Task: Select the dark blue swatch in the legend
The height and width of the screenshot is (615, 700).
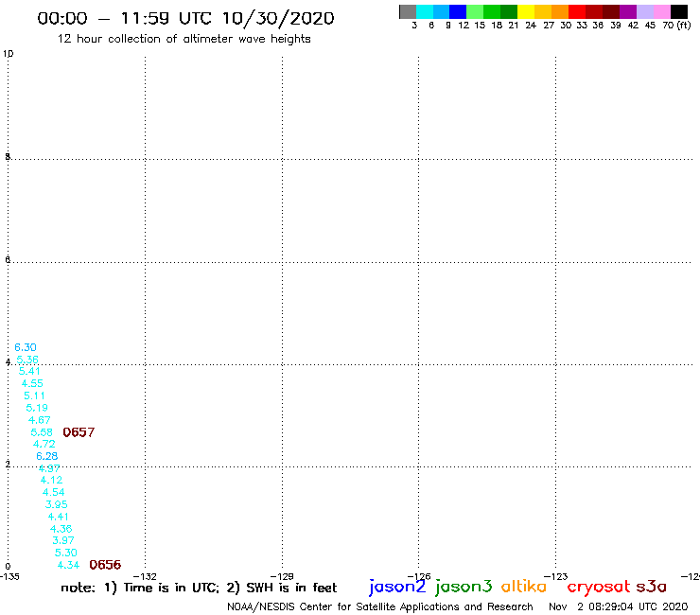Action: coord(458,12)
